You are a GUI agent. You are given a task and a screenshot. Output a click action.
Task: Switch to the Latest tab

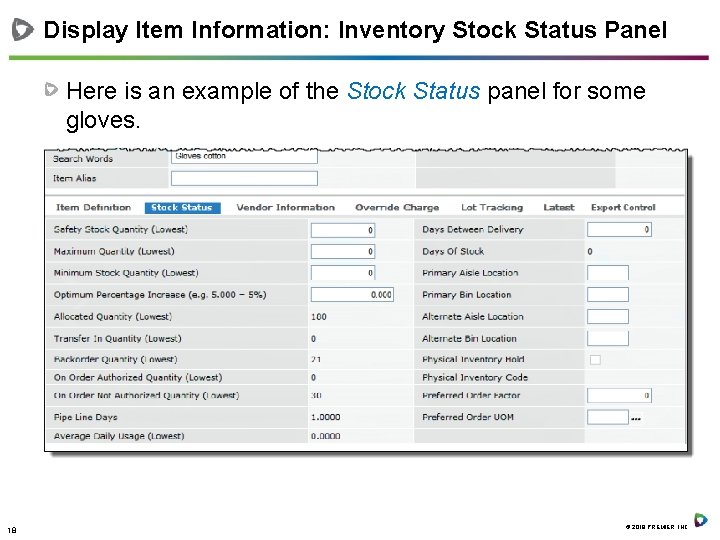[x=559, y=208]
